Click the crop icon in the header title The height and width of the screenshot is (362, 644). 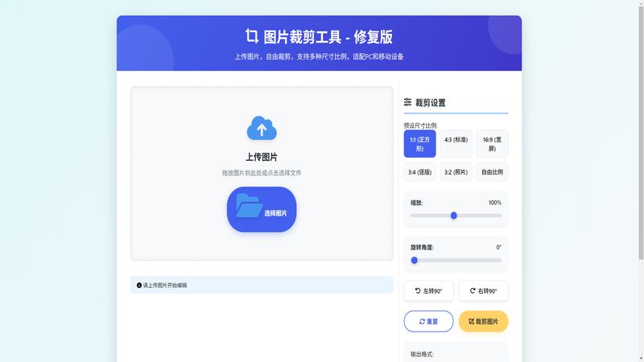(253, 36)
